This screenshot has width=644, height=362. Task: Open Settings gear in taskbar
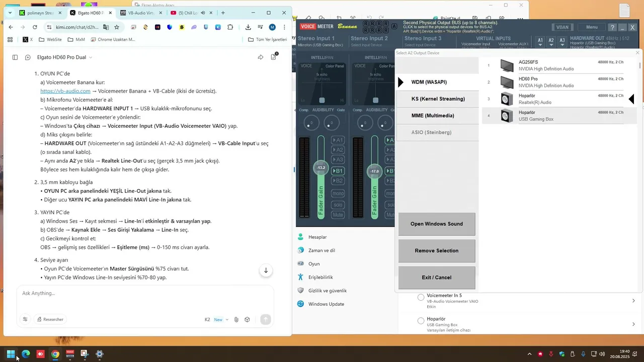coord(100,354)
